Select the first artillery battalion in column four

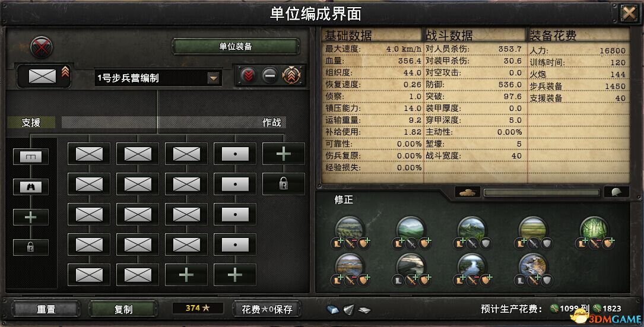click(x=235, y=154)
